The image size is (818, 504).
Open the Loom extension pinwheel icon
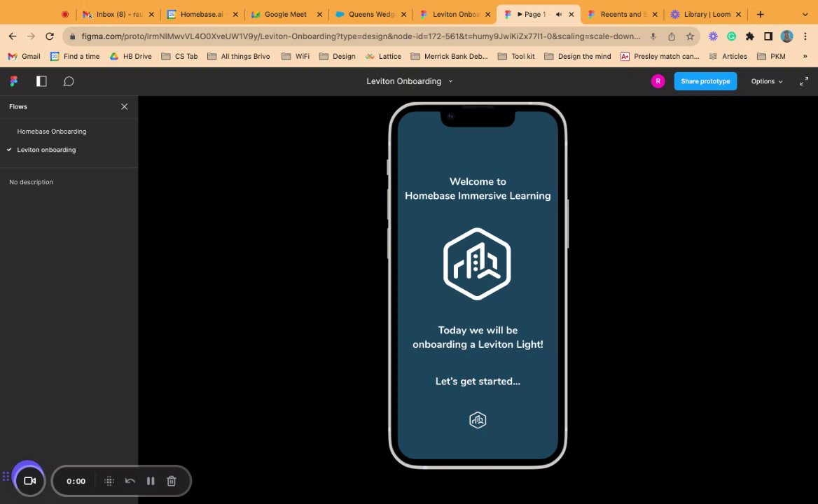[713, 36]
